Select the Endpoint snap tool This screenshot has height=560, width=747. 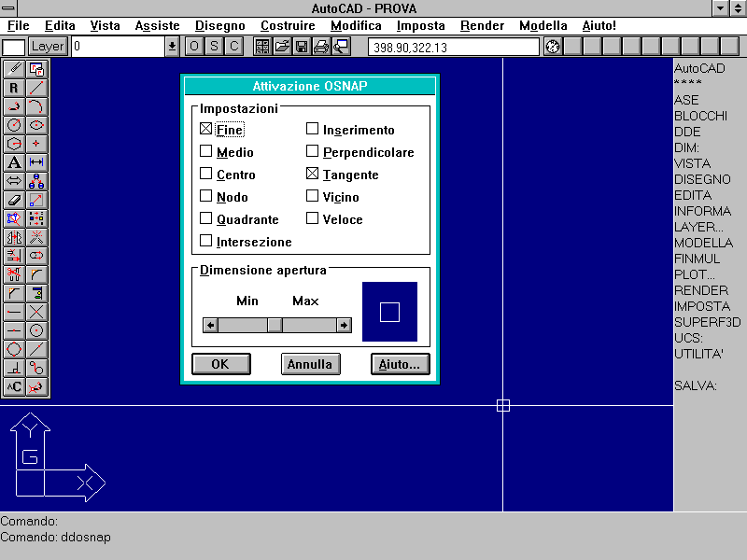coord(14,312)
